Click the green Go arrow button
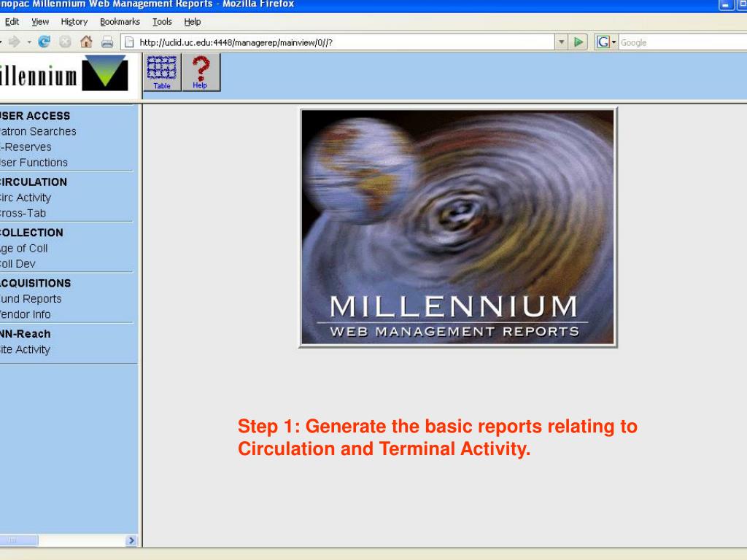Viewport: 747px width, 560px height. [578, 42]
